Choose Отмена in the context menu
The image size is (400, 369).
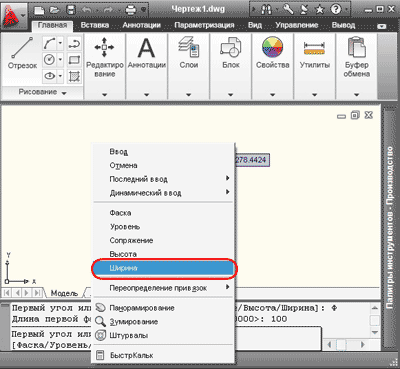(163, 165)
